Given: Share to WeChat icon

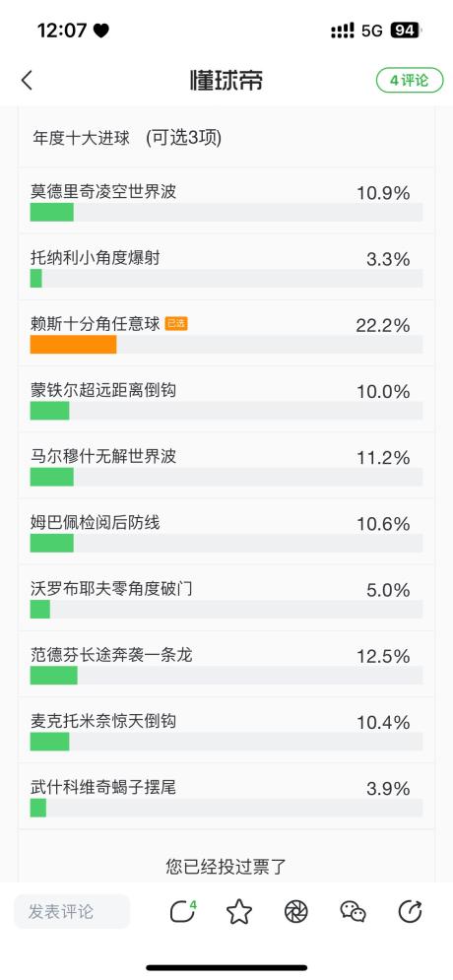Looking at the screenshot, I should (x=353, y=911).
